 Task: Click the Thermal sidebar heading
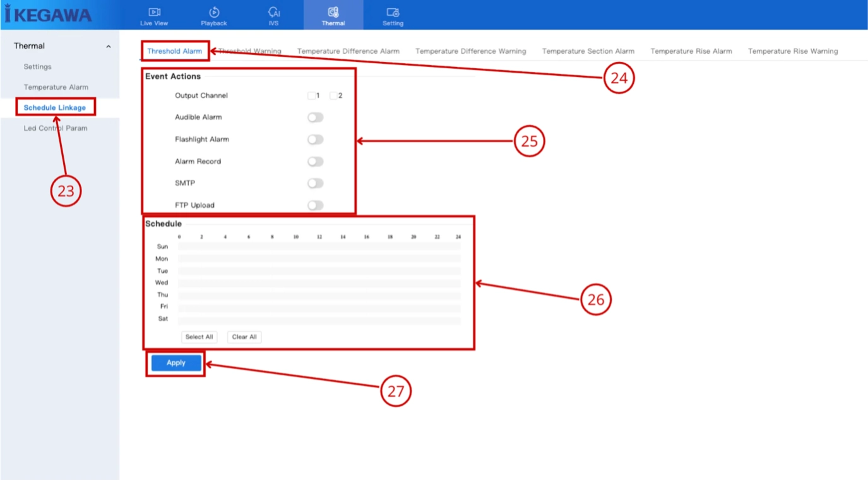tap(29, 46)
